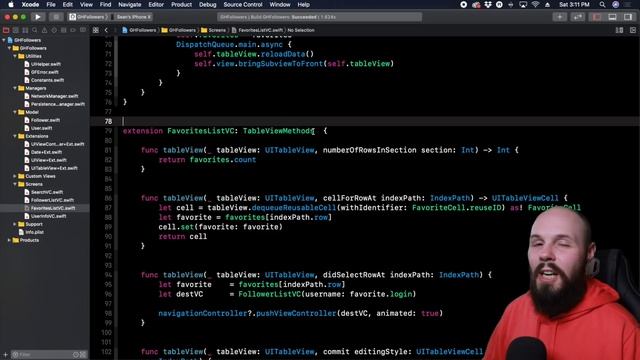Open the Source Control navigator tab
The width and height of the screenshot is (640, 360).
coord(16,30)
